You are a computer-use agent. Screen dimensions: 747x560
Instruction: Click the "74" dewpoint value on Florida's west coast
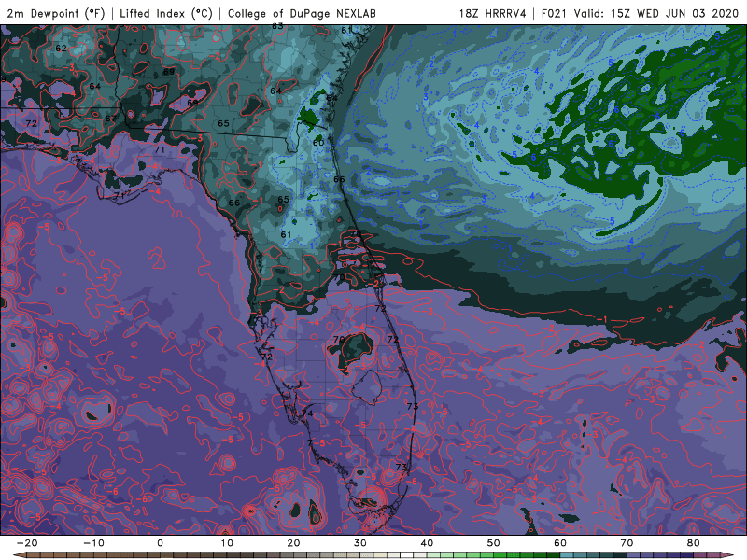pos(307,413)
